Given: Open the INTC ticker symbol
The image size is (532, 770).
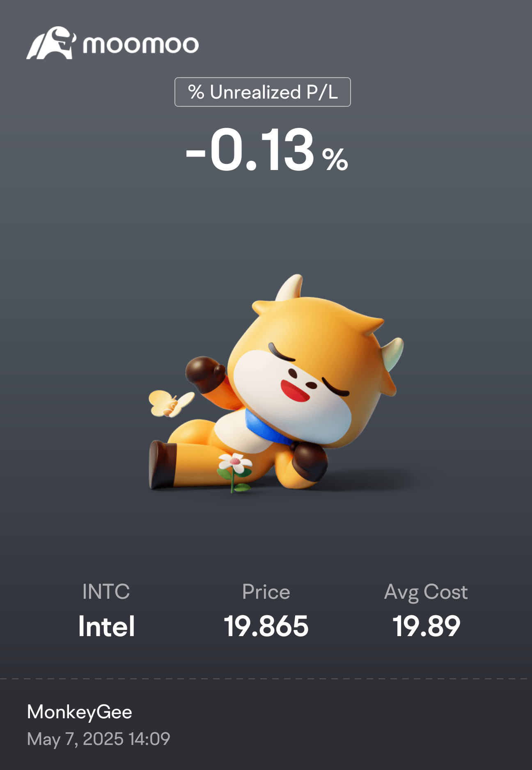Looking at the screenshot, I should point(106,592).
